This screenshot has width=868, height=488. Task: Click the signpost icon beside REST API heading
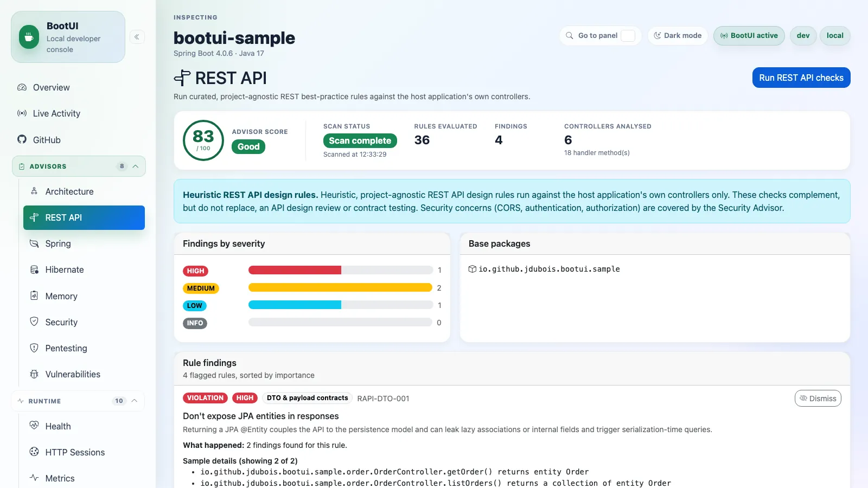(182, 78)
